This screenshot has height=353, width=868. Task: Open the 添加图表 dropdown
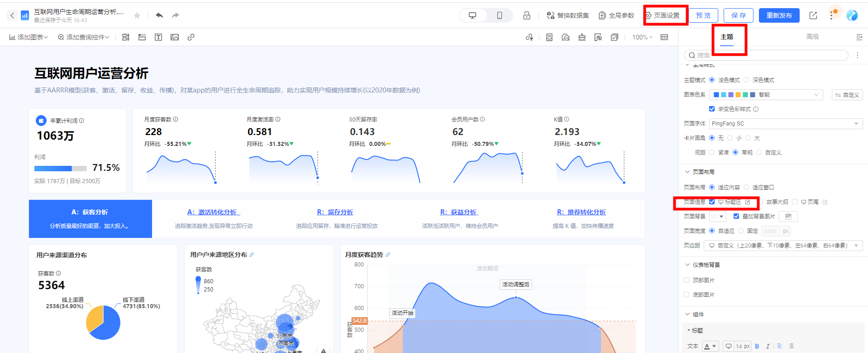pos(29,37)
